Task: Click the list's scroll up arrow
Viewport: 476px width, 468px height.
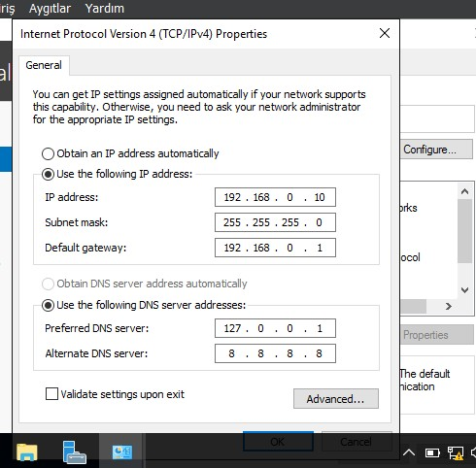Action: [x=464, y=191]
